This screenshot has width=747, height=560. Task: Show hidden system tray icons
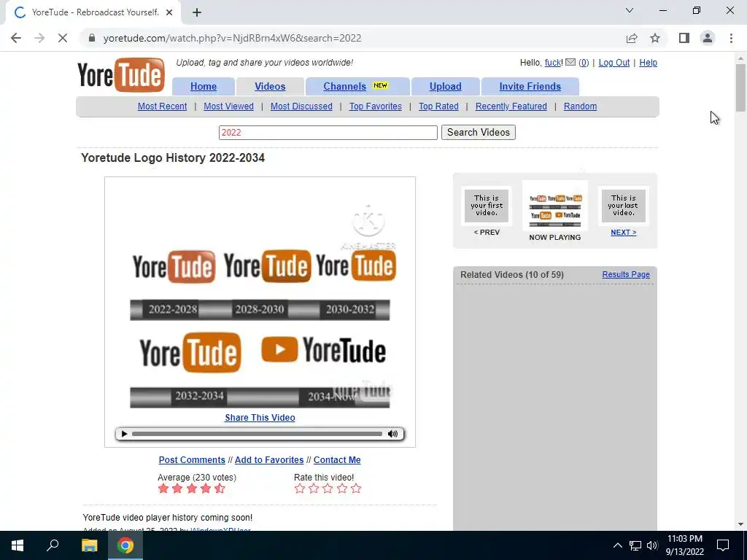tap(617, 545)
